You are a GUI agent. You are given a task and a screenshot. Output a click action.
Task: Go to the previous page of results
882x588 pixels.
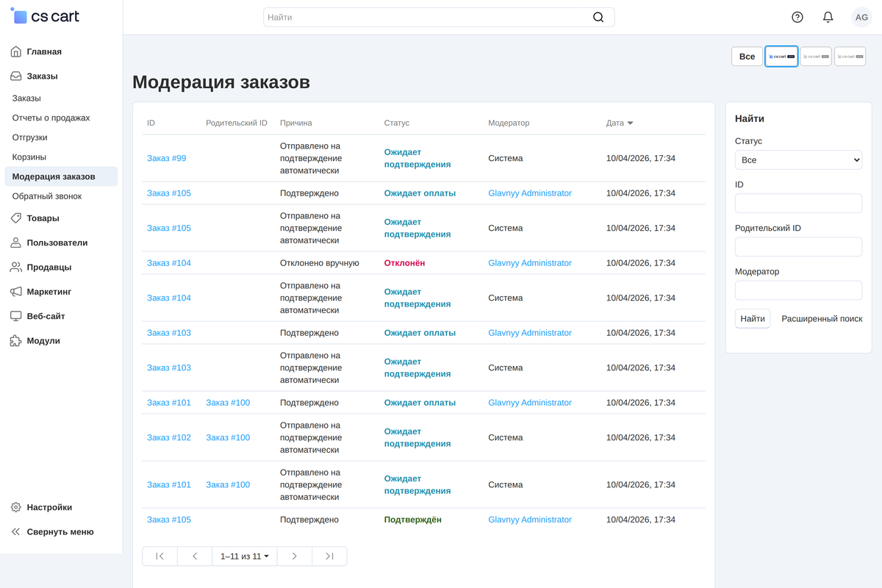coord(195,556)
